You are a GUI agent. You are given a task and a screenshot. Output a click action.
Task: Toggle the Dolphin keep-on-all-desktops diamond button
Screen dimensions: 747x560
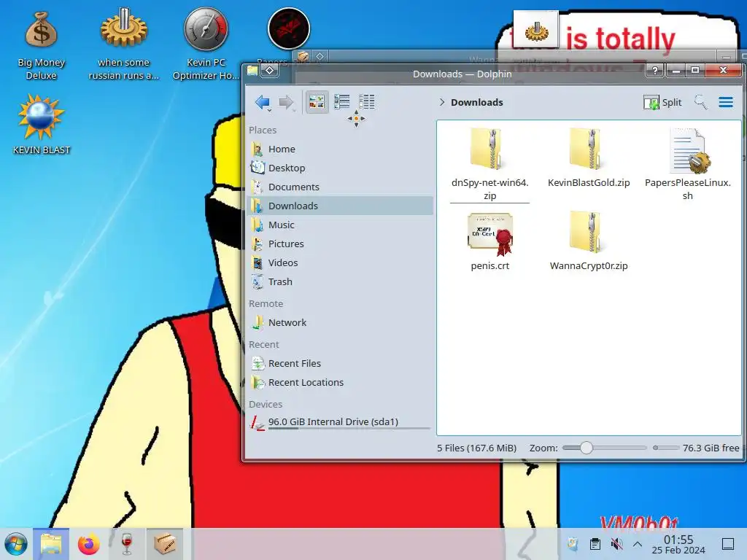pyautogui.click(x=270, y=71)
